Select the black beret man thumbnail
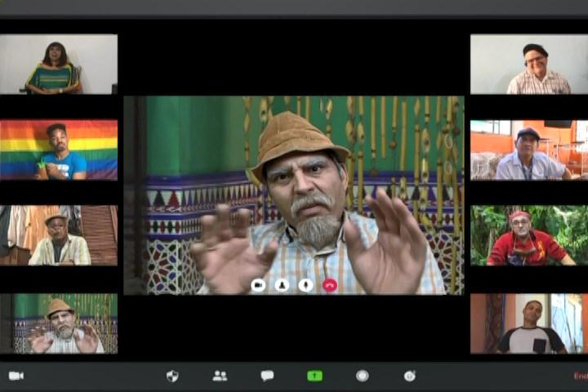Viewport: 588px width, 392px height. tap(529, 65)
